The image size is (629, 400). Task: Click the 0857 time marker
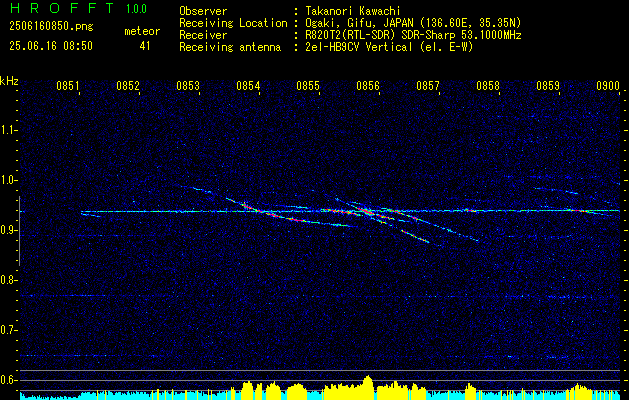(x=428, y=86)
